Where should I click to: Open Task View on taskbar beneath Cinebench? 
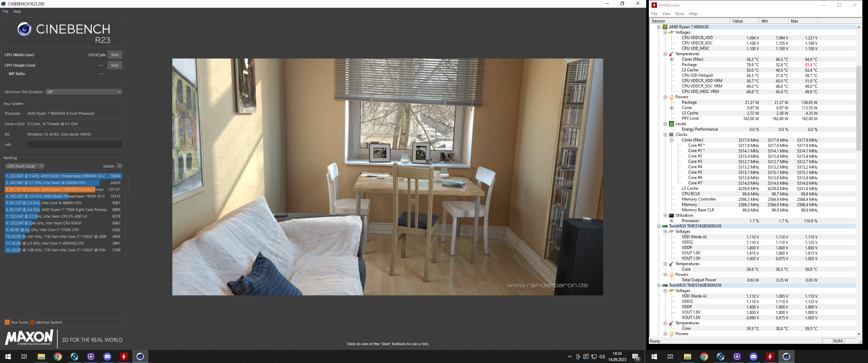(24, 357)
